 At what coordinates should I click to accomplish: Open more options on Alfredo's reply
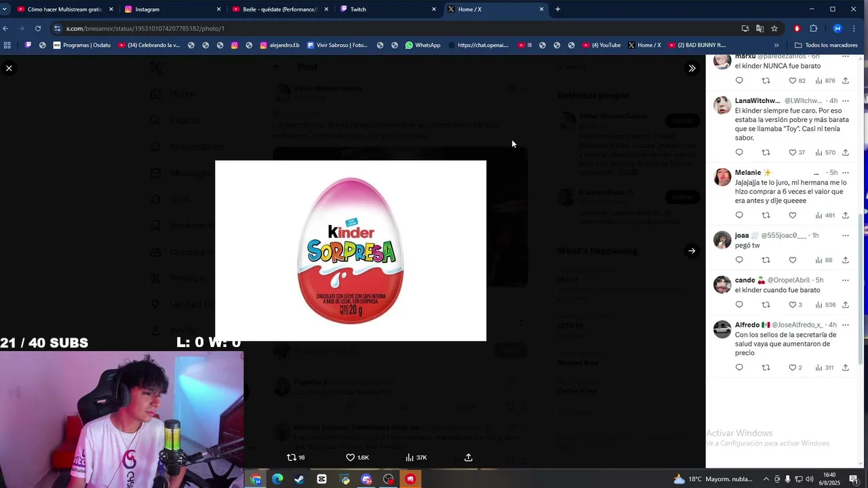[846, 325]
